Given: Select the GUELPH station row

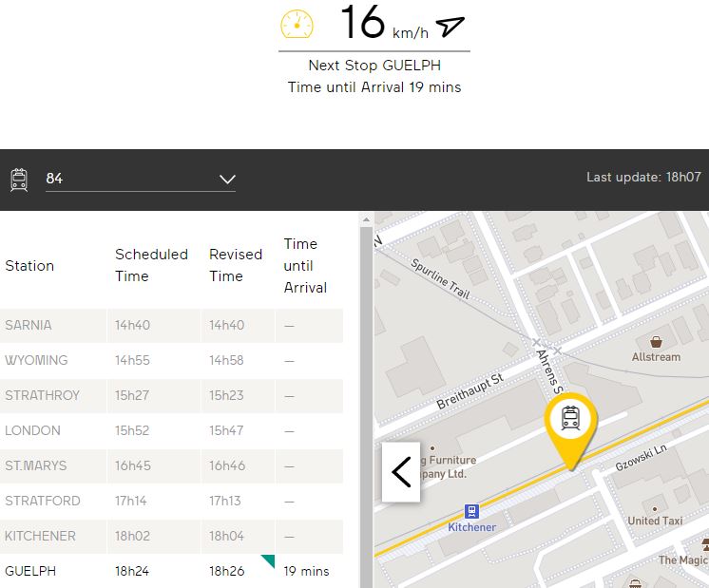Looking at the screenshot, I should 171,571.
